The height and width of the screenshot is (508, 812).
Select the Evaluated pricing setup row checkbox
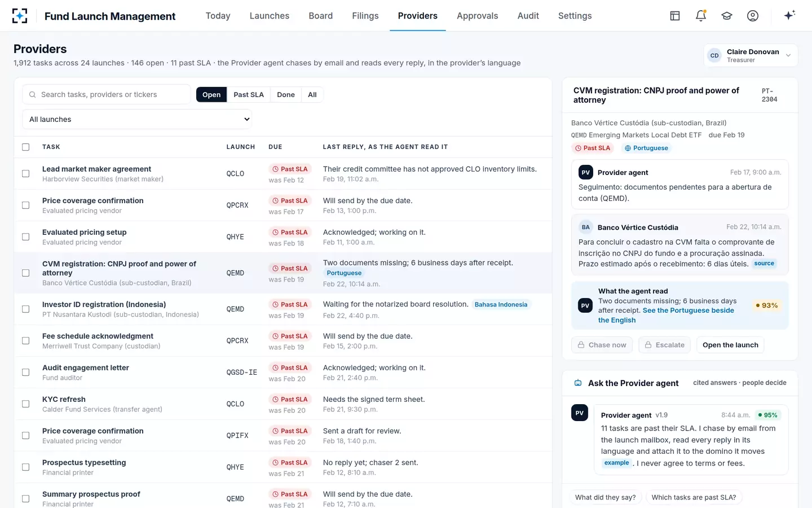(26, 237)
